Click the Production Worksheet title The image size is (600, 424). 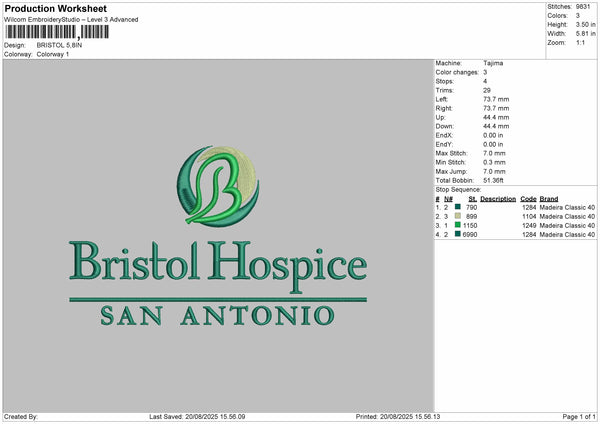coord(55,8)
